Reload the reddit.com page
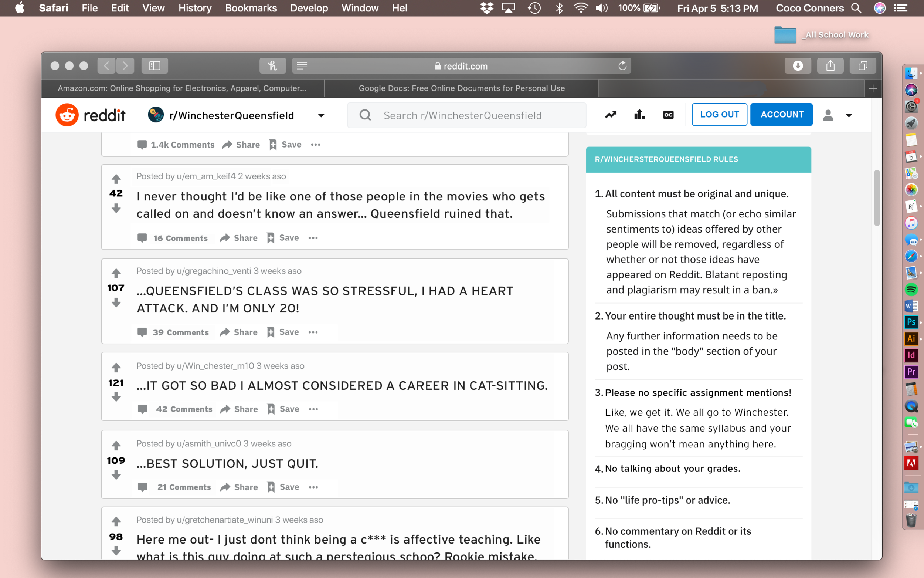The height and width of the screenshot is (578, 924). [x=622, y=66]
